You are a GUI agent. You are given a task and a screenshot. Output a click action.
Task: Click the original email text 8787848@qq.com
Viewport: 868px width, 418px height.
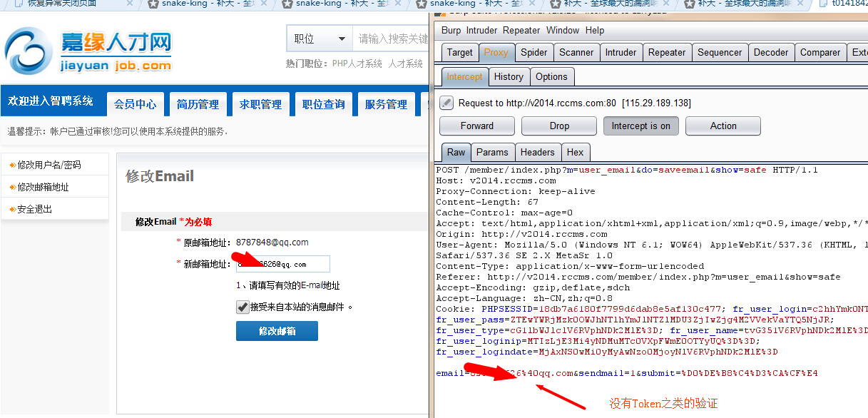pos(272,242)
